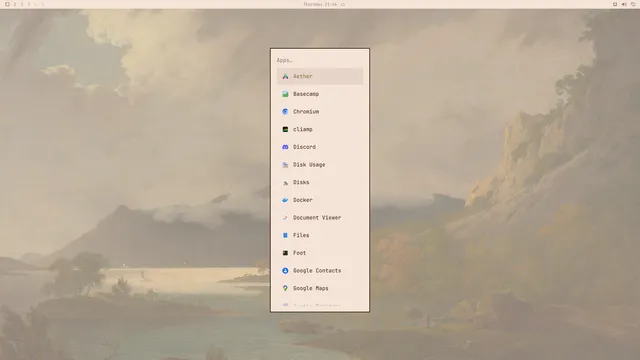Launch the Foot terminal entry
Viewport: 640px width, 360px height.
click(x=320, y=253)
